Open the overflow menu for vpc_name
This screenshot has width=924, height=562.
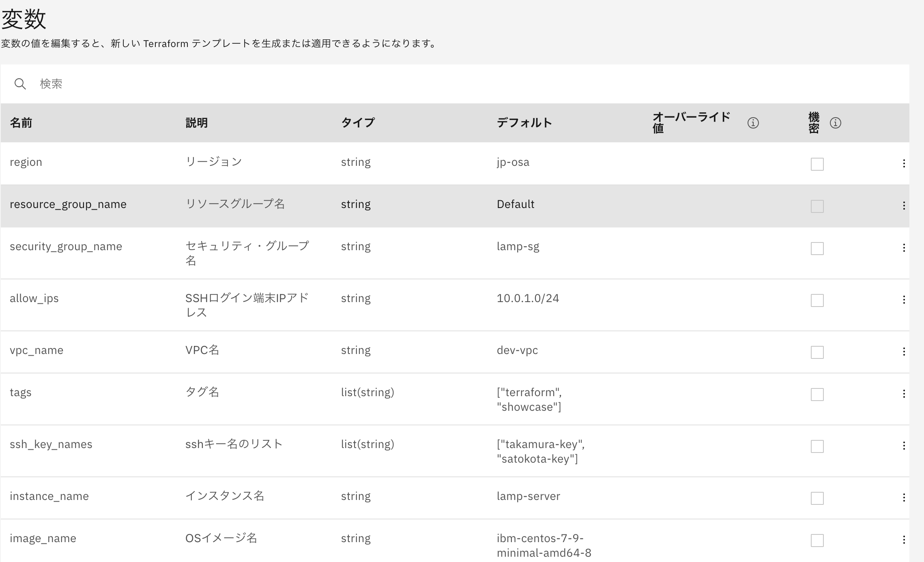[905, 352]
